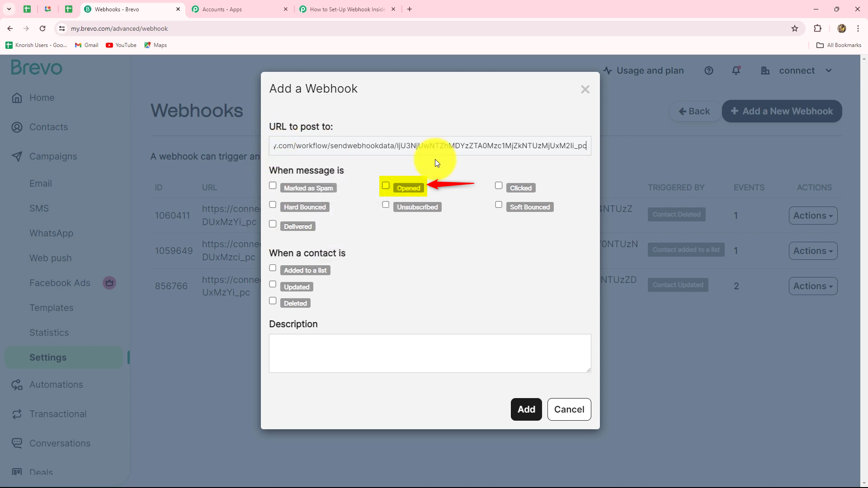The width and height of the screenshot is (868, 488).
Task: Reload the current page
Action: (42, 28)
